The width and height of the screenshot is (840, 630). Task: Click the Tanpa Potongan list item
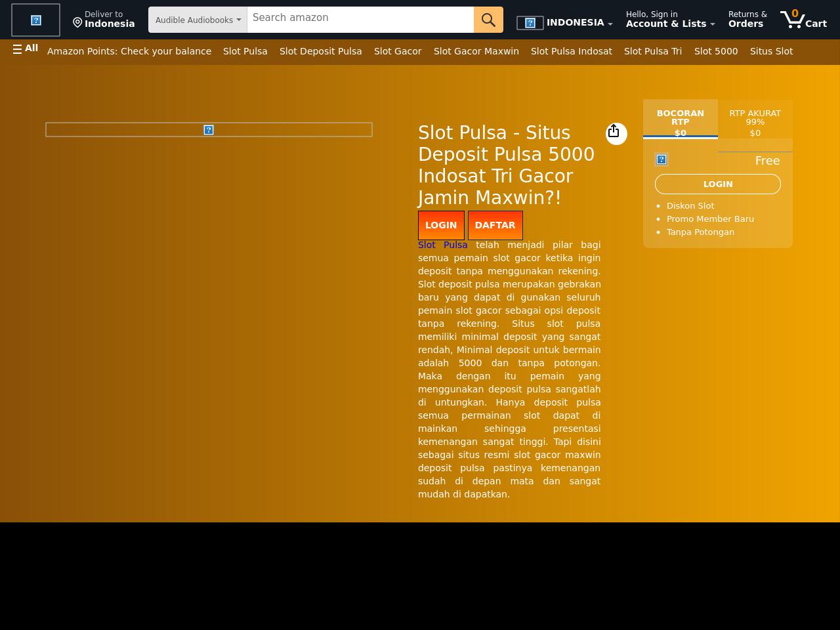tap(700, 232)
